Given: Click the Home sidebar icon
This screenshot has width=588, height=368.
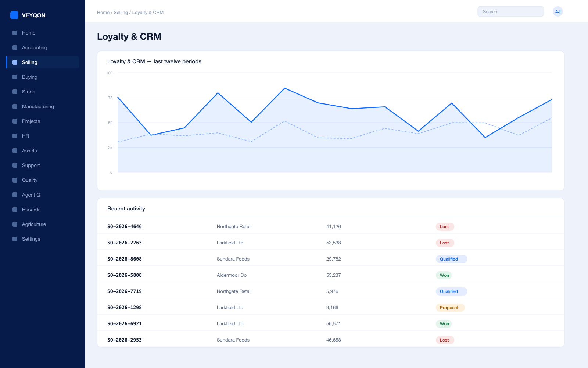Looking at the screenshot, I should pyautogui.click(x=15, y=33).
